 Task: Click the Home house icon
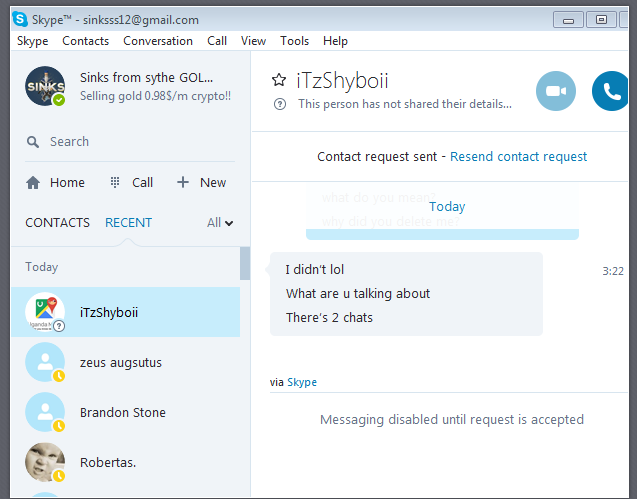33,183
